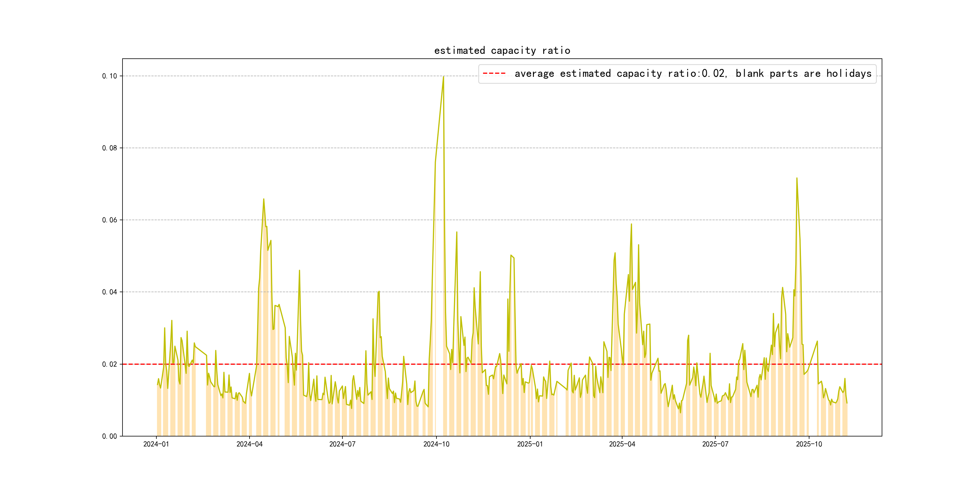Click the 0.04 y-axis tick label
980x490 pixels.
(109, 292)
